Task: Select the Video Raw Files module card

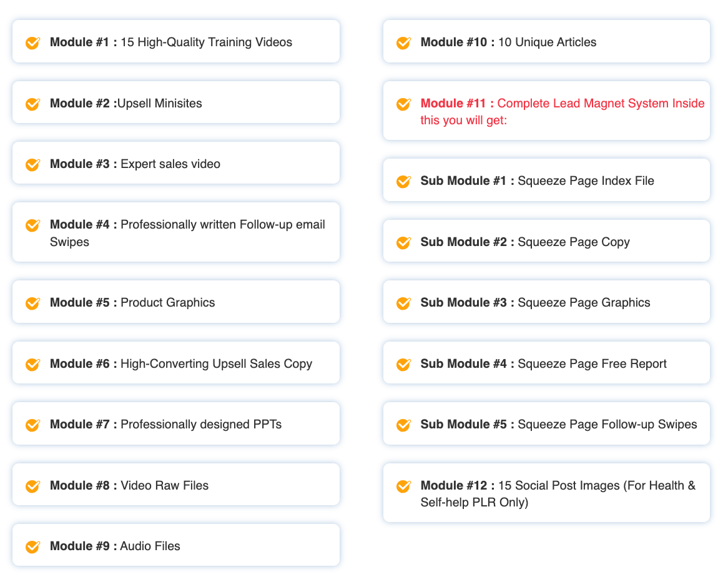Action: pyautogui.click(x=175, y=485)
